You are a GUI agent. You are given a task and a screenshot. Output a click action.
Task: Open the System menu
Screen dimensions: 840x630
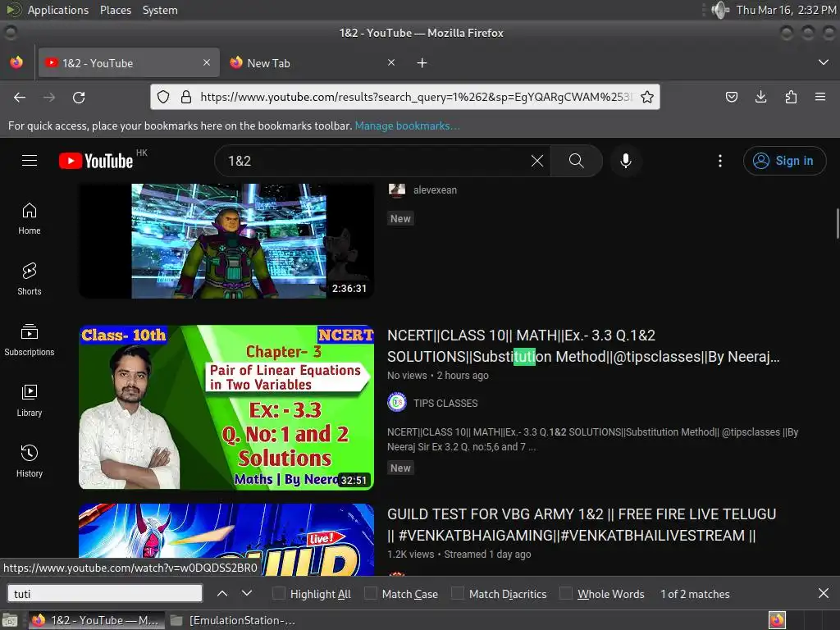pos(160,10)
